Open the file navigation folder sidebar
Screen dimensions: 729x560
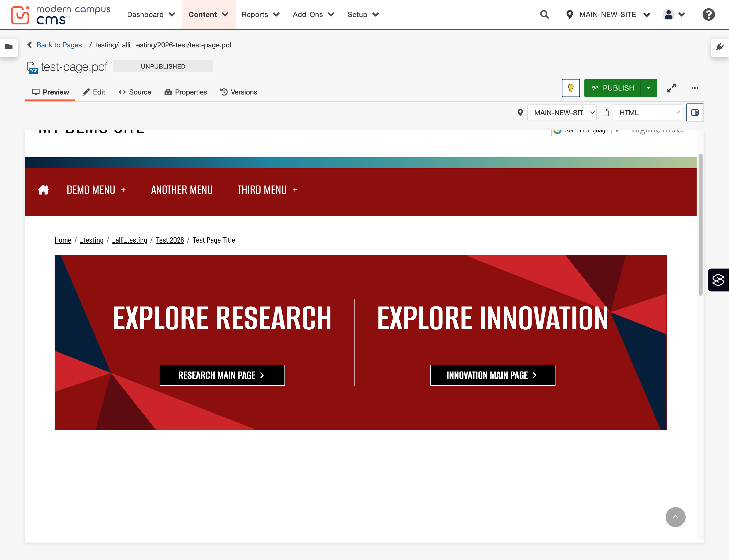coord(9,47)
